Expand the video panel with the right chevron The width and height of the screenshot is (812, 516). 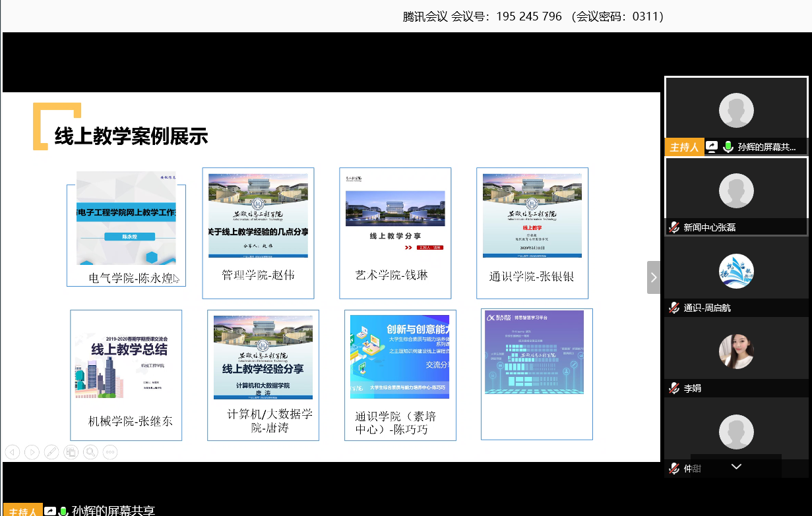(653, 277)
